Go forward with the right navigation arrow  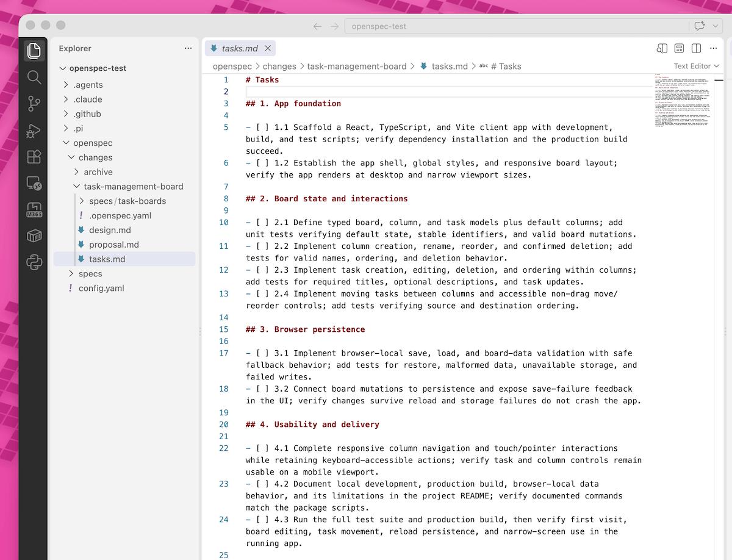(x=334, y=26)
